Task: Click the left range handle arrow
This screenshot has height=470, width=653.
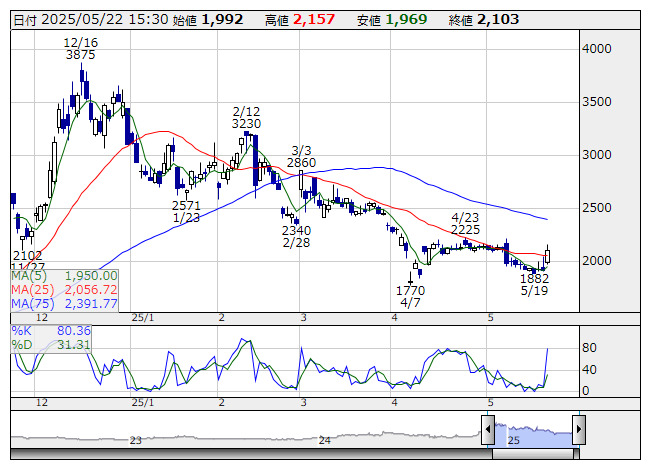Action: (488, 429)
